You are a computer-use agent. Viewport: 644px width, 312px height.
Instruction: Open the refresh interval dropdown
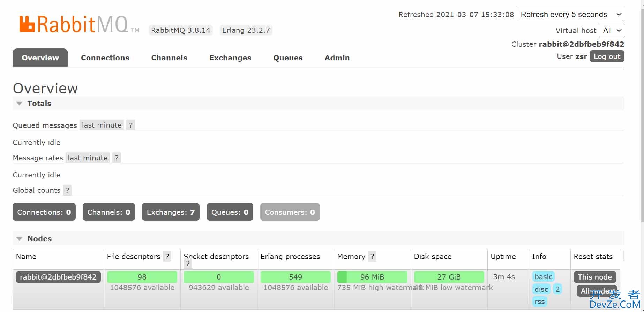tap(570, 15)
